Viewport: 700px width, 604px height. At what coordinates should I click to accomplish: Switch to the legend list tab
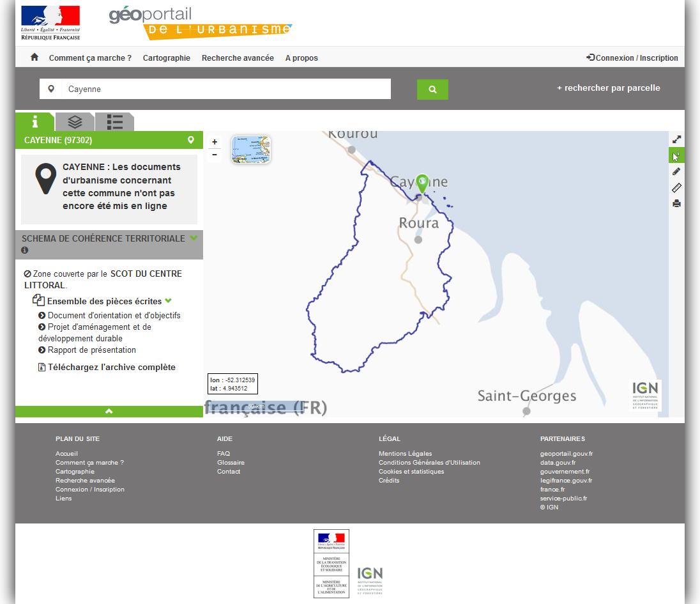click(115, 121)
